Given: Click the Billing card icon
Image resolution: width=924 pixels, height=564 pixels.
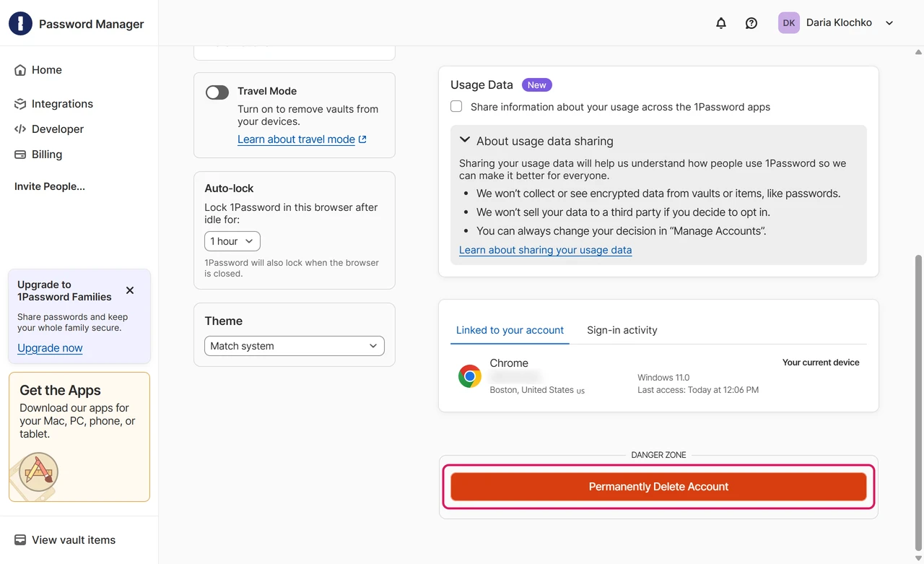Looking at the screenshot, I should 20,155.
